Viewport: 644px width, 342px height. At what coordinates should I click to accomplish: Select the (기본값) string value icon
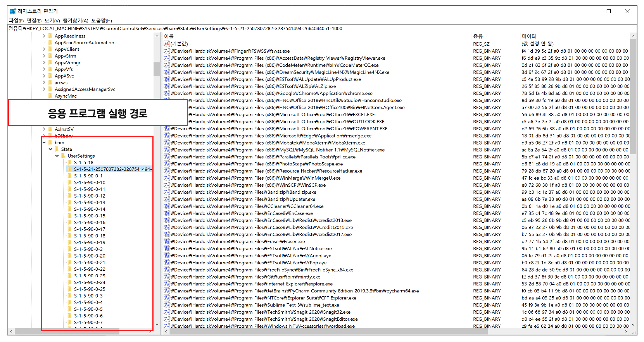[167, 44]
